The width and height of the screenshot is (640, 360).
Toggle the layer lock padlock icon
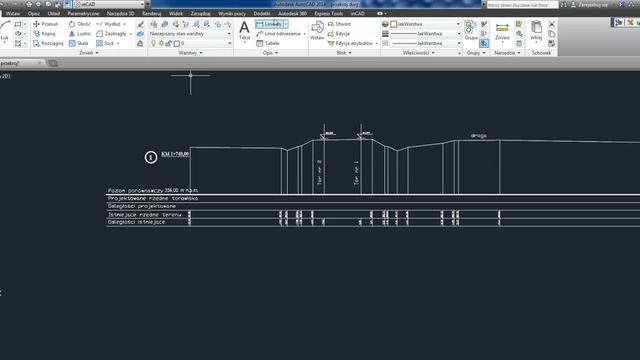click(x=168, y=43)
